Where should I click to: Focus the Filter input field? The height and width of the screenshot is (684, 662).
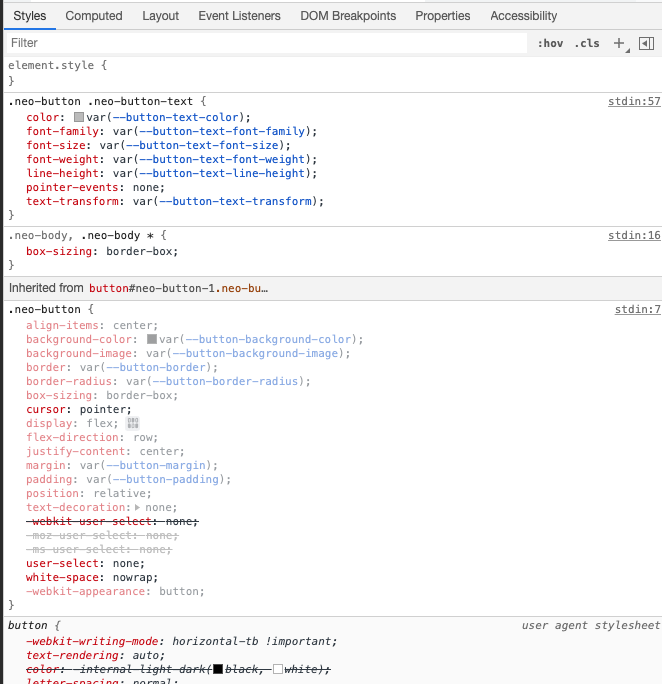tap(267, 43)
